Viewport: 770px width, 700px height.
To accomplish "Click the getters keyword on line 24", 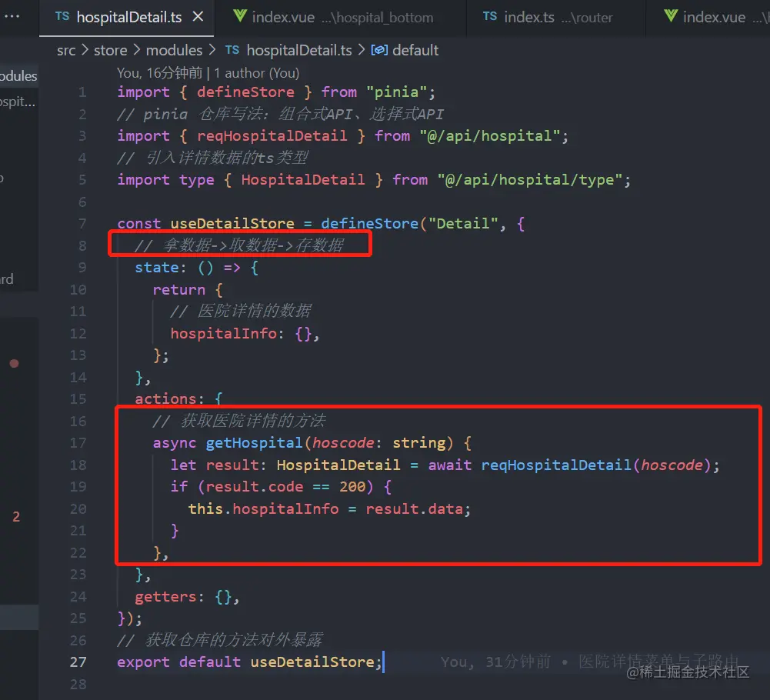I will (x=165, y=597).
